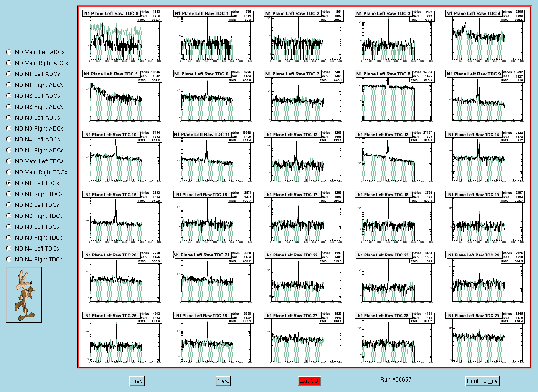Click the Run #20657 label
Screen dimensions: 538x392
(x=396, y=380)
